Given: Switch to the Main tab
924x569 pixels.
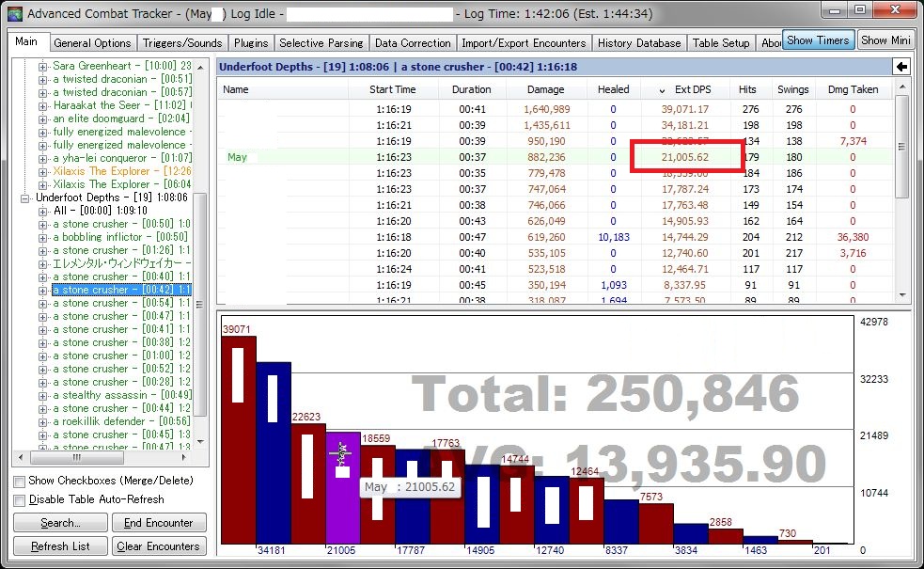Looking at the screenshot, I should tap(26, 41).
